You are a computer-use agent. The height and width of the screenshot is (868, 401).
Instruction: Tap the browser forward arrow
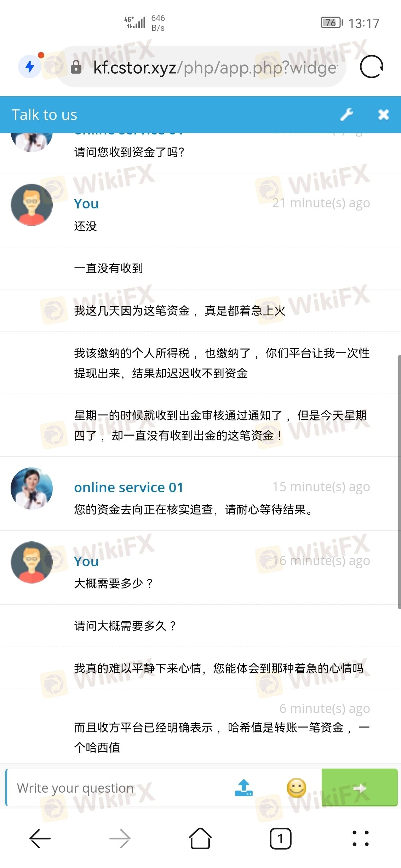click(120, 838)
